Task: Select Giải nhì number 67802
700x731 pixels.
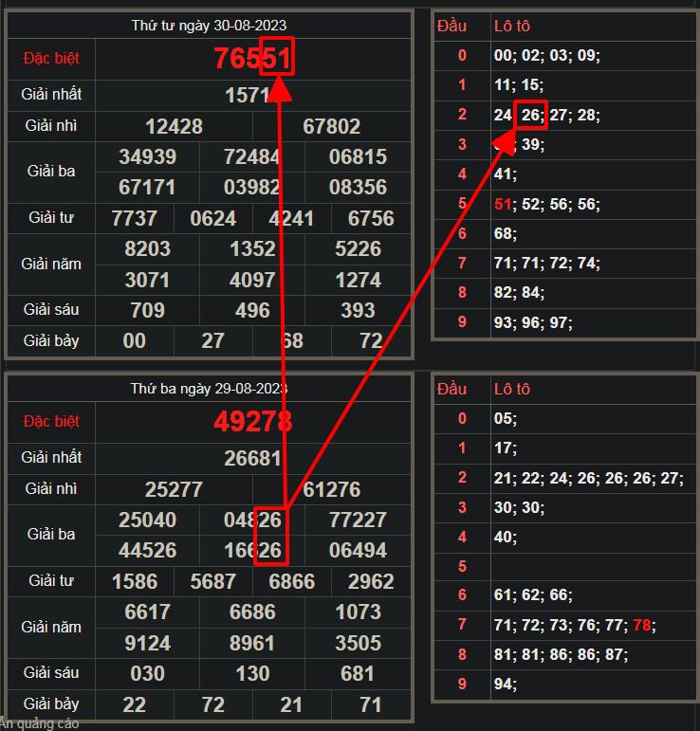Action: pos(332,126)
